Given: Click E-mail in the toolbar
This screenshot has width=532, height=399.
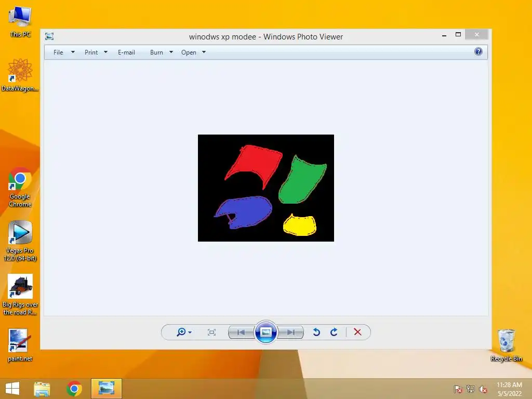Looking at the screenshot, I should pos(126,52).
